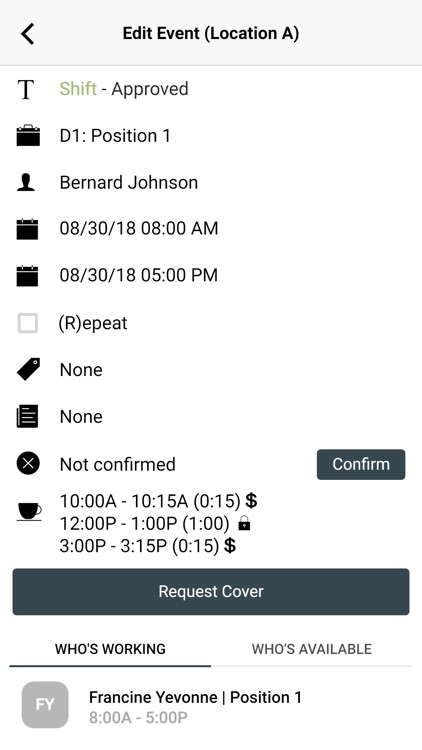Screen dimensions: 422x750
Task: Tap the not confirmed X circle icon
Action: tap(28, 463)
